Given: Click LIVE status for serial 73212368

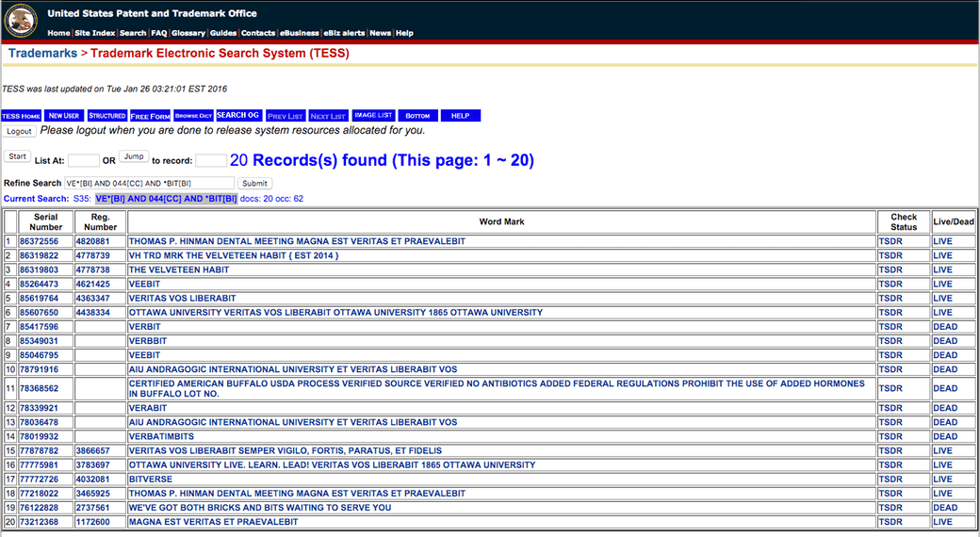Looking at the screenshot, I should pos(942,522).
